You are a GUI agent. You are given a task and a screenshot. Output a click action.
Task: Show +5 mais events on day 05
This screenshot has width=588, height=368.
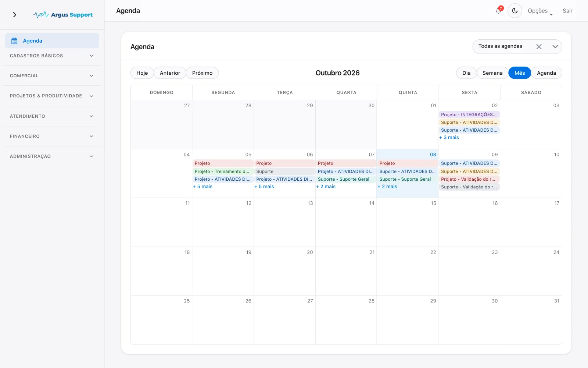[202, 187]
